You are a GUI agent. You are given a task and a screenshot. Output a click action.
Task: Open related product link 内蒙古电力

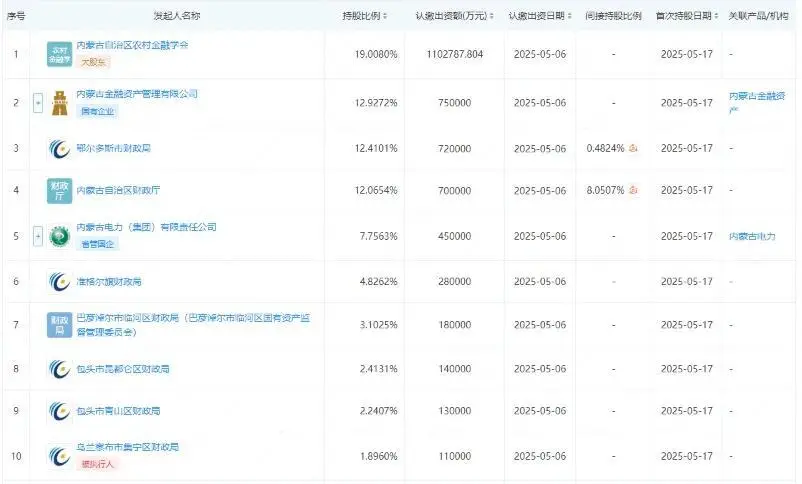click(752, 236)
